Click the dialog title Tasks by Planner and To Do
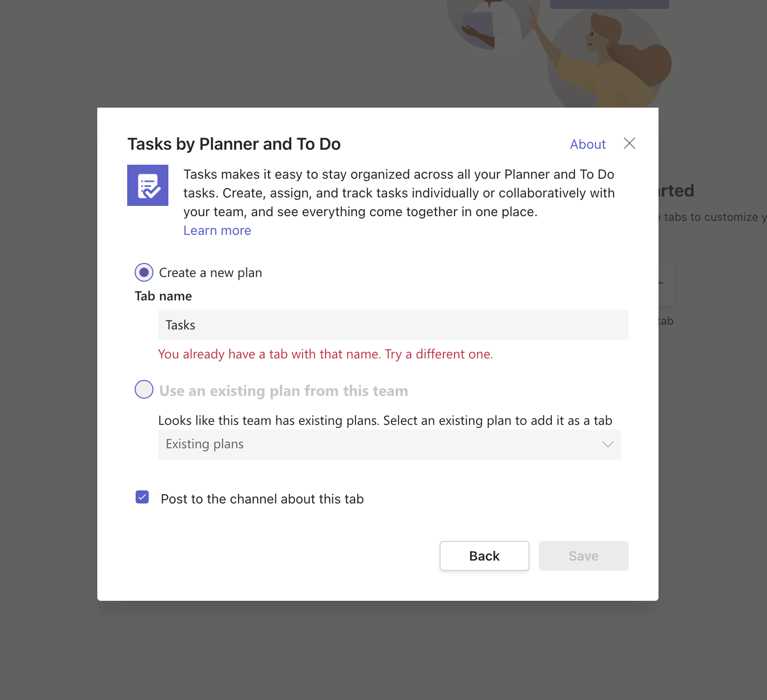The height and width of the screenshot is (700, 767). pos(234,144)
